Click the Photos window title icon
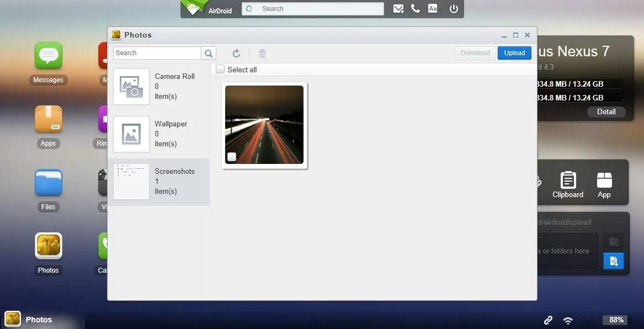The width and height of the screenshot is (644, 329). click(116, 35)
